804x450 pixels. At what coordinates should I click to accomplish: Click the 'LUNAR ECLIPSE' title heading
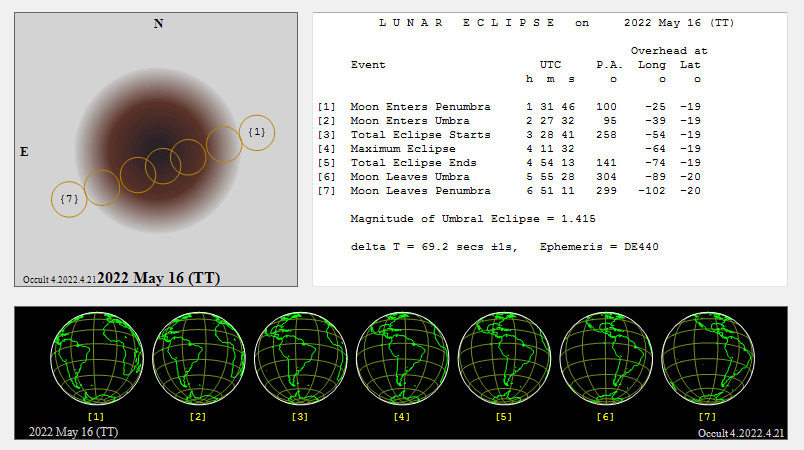467,23
